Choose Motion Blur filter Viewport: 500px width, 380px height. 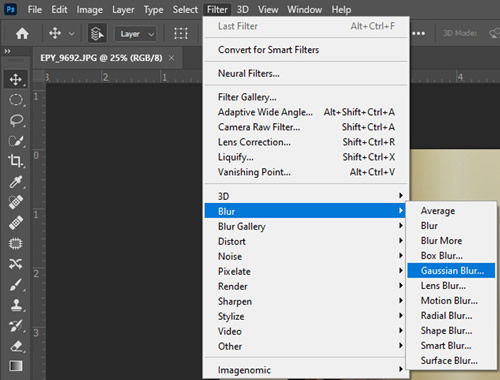(x=451, y=301)
